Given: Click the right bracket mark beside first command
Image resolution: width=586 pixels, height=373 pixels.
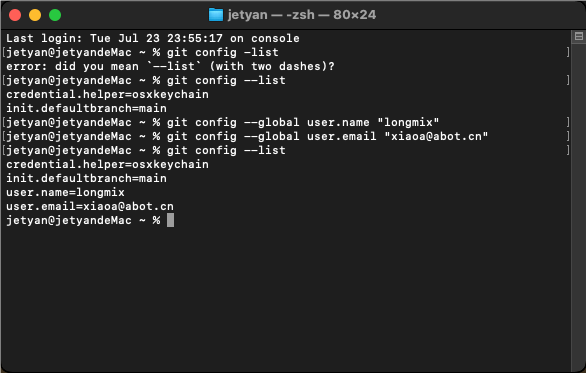Looking at the screenshot, I should 568,52.
